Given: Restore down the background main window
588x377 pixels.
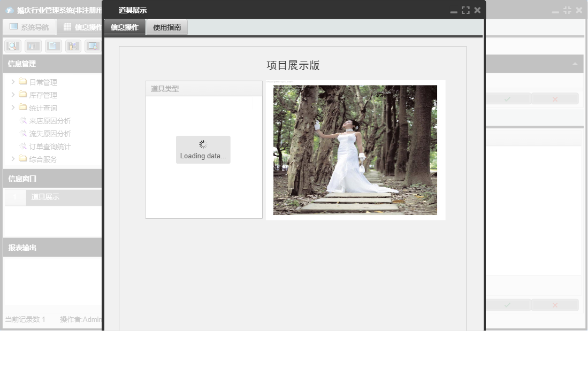Looking at the screenshot, I should (x=567, y=11).
